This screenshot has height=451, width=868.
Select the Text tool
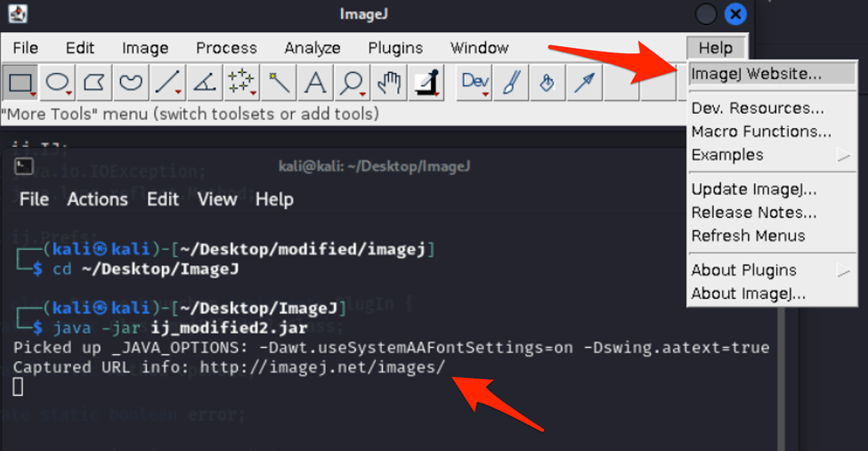[315, 83]
